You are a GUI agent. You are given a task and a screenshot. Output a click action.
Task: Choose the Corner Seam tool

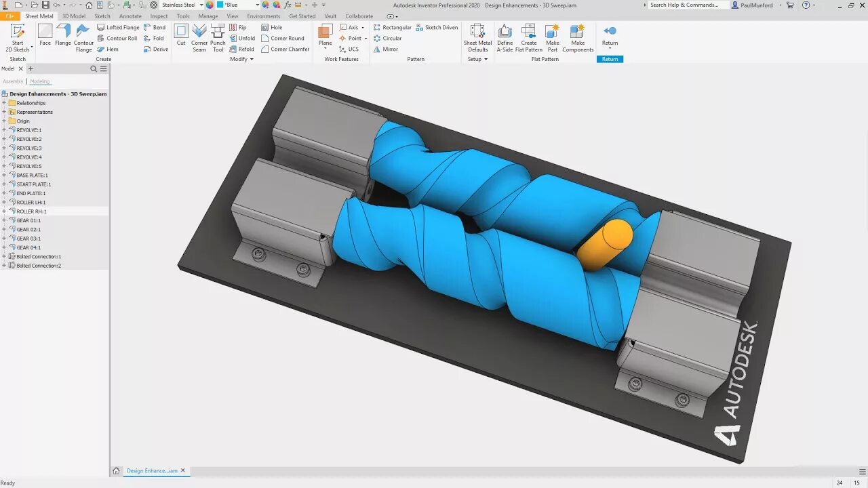[x=199, y=38]
